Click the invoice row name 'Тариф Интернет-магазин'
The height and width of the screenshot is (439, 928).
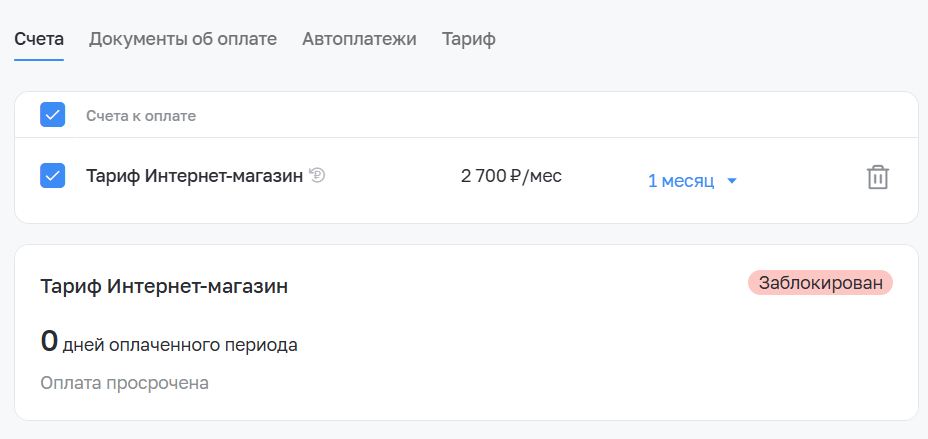coord(195,176)
